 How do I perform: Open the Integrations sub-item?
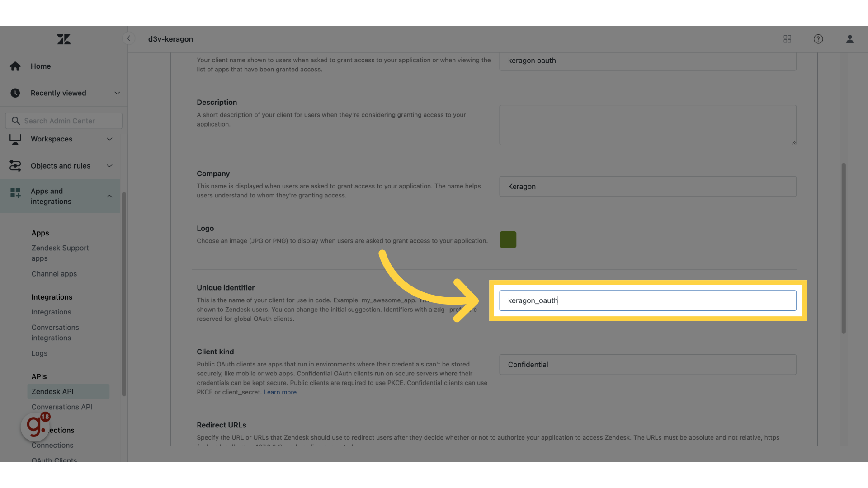pyautogui.click(x=51, y=312)
